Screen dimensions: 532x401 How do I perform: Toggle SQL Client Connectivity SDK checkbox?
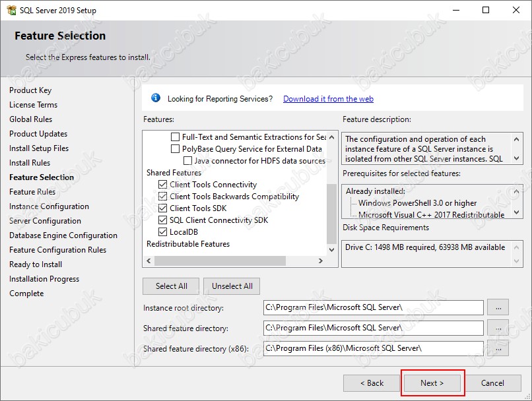click(x=163, y=220)
